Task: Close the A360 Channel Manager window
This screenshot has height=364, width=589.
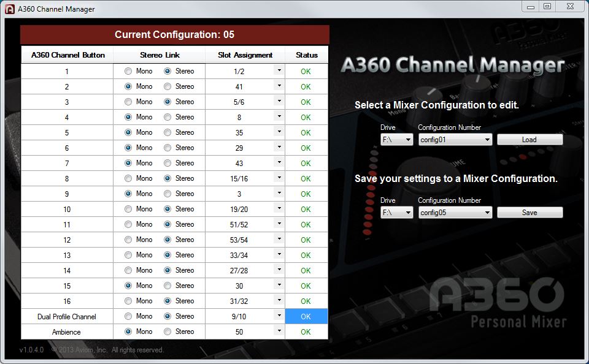Action: (570, 6)
